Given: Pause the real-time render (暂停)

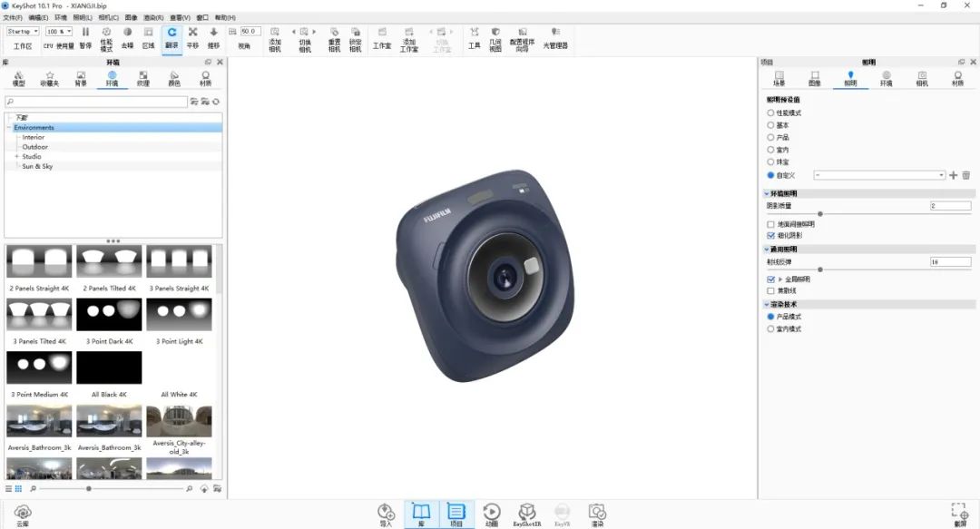Looking at the screenshot, I should 85,38.
